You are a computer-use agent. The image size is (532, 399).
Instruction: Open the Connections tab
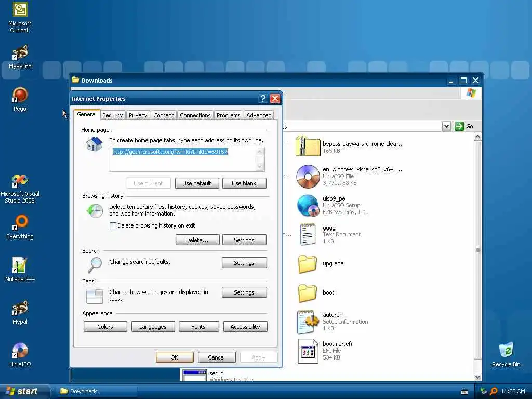click(195, 115)
